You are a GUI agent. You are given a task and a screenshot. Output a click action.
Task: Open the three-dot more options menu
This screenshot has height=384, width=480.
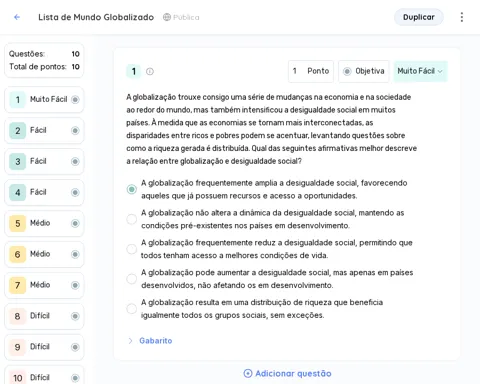(462, 17)
